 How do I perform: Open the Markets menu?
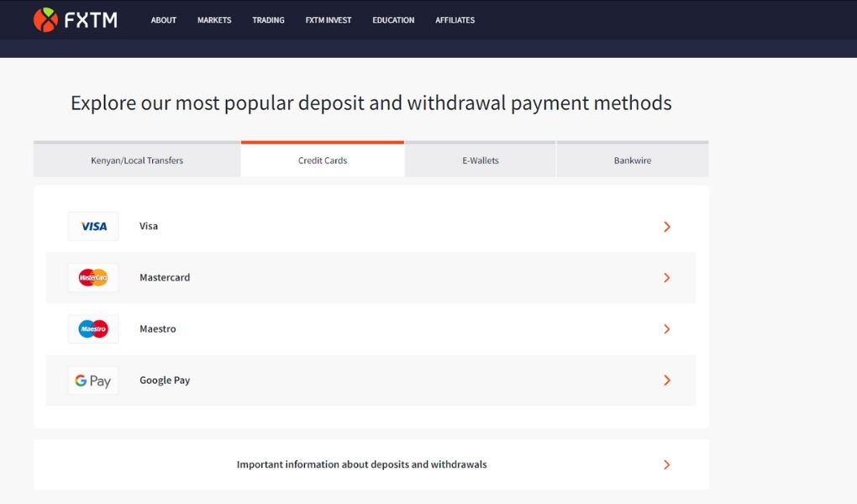click(x=214, y=20)
